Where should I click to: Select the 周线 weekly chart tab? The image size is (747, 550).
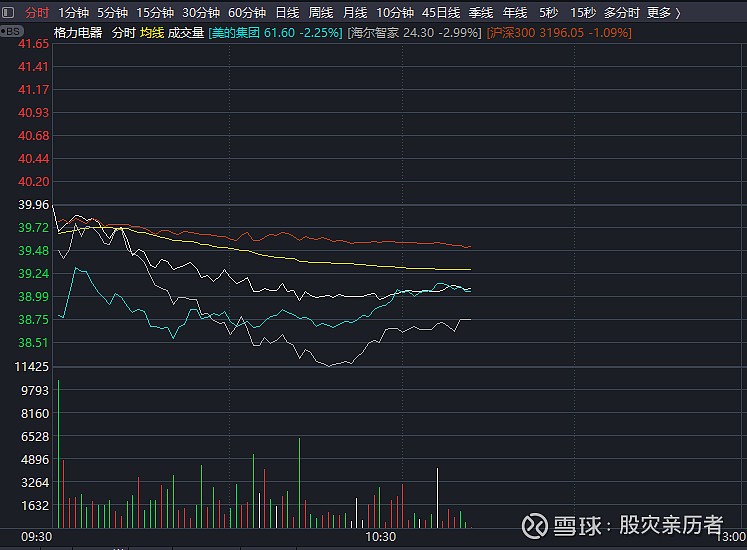point(321,13)
